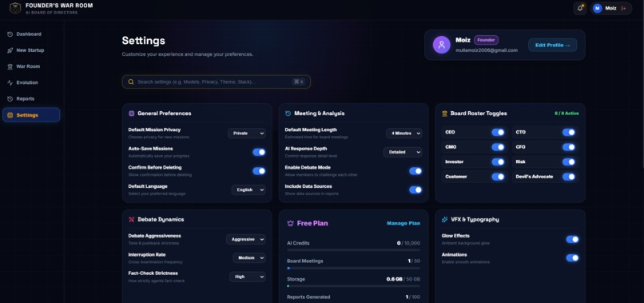Turn off Animations switch
This screenshot has height=303, width=644.
572,257
